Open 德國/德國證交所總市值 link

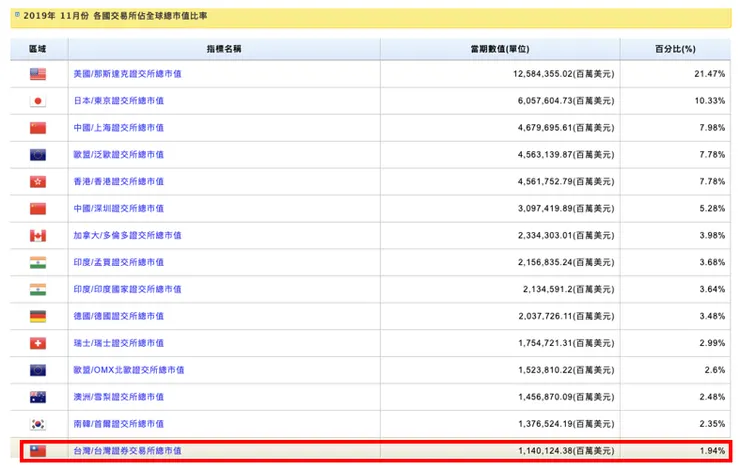118,316
